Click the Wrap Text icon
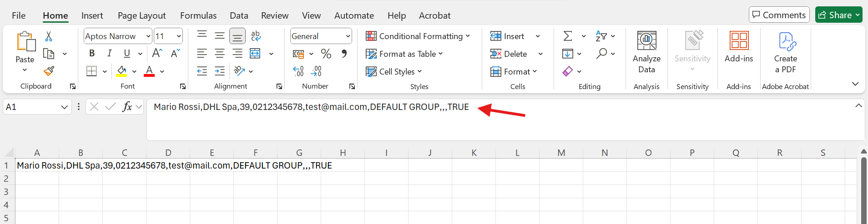Image resolution: width=868 pixels, height=224 pixels. (256, 36)
